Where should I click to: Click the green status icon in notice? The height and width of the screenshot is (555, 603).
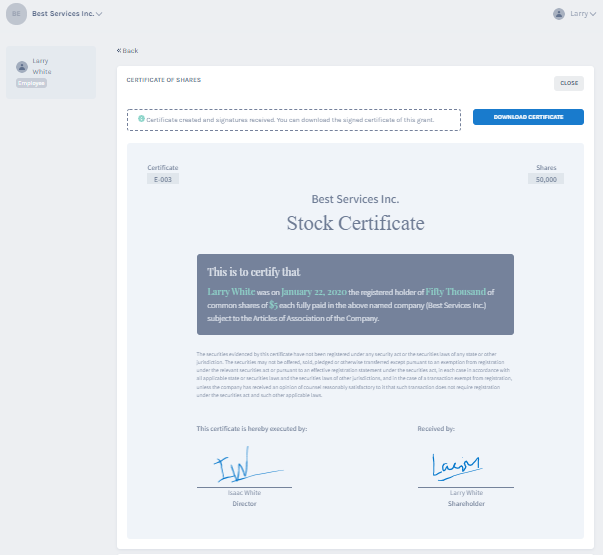141,119
